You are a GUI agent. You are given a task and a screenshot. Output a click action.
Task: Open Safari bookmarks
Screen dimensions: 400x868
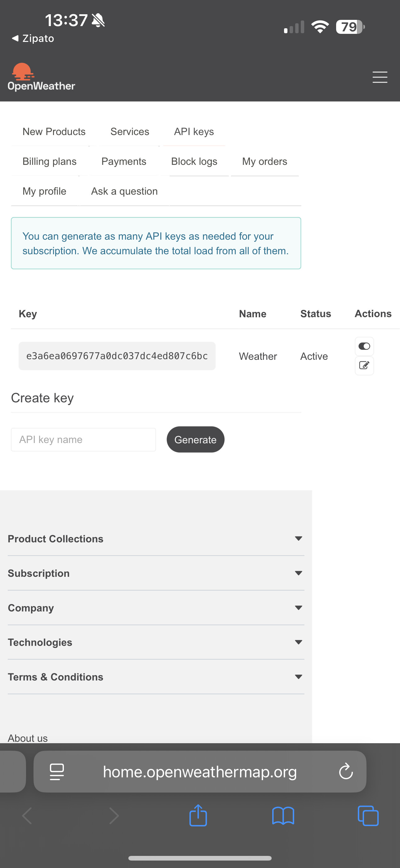[283, 816]
